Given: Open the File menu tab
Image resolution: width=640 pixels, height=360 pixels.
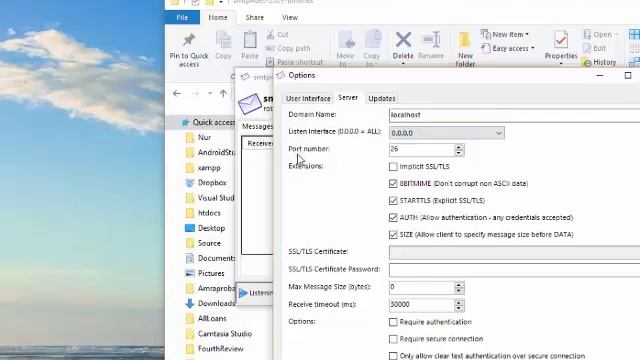Looking at the screenshot, I should pyautogui.click(x=182, y=18).
